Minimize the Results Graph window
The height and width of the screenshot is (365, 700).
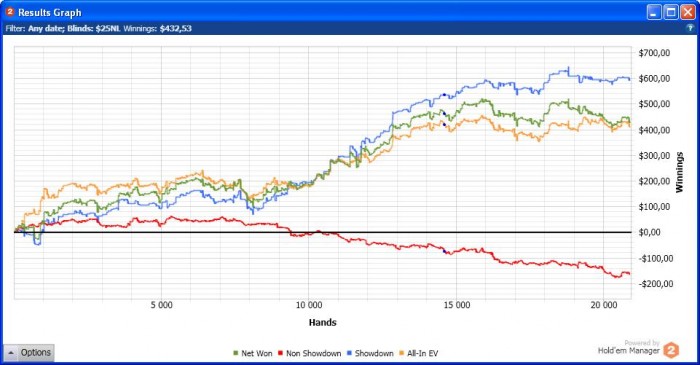(654, 12)
